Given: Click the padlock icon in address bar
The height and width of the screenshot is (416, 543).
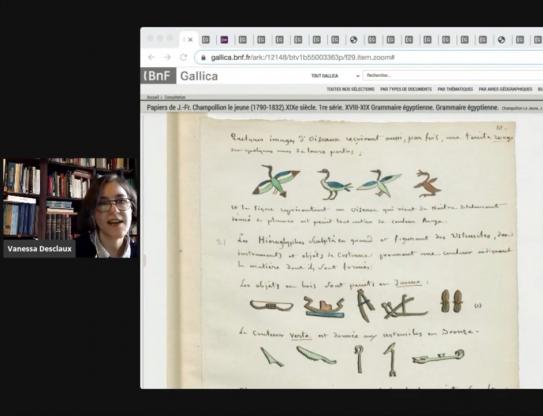Looking at the screenshot, I should [x=204, y=57].
